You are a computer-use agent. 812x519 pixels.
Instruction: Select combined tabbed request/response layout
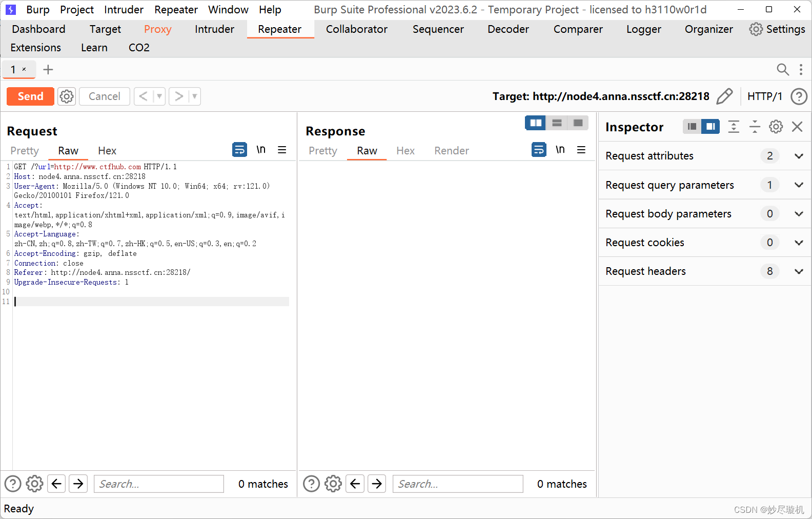(x=578, y=123)
